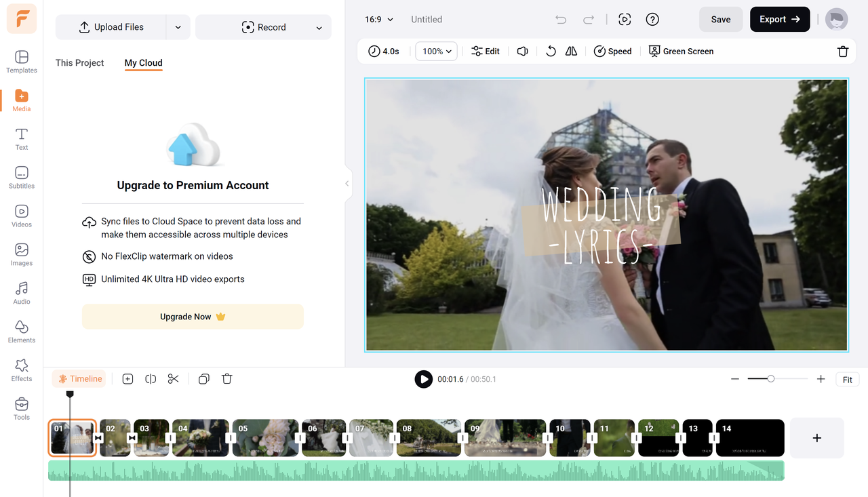Add a new scene with the large plus tile
Screen dimensions: 868x497
click(x=817, y=438)
